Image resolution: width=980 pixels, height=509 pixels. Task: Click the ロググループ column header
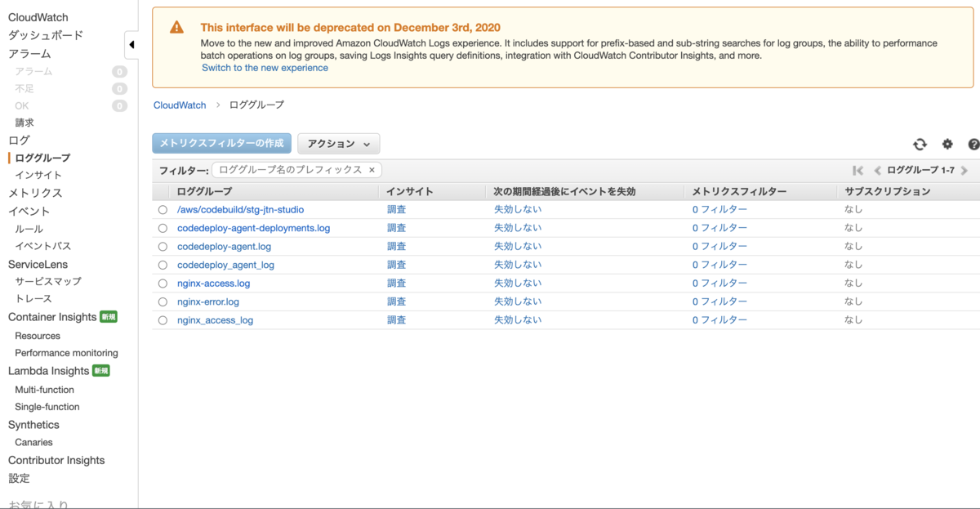coord(204,192)
